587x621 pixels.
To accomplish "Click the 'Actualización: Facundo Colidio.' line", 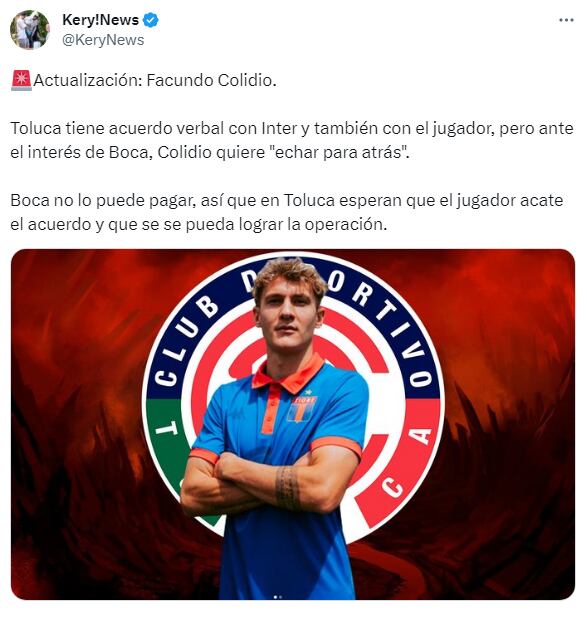I will pyautogui.click(x=155, y=80).
